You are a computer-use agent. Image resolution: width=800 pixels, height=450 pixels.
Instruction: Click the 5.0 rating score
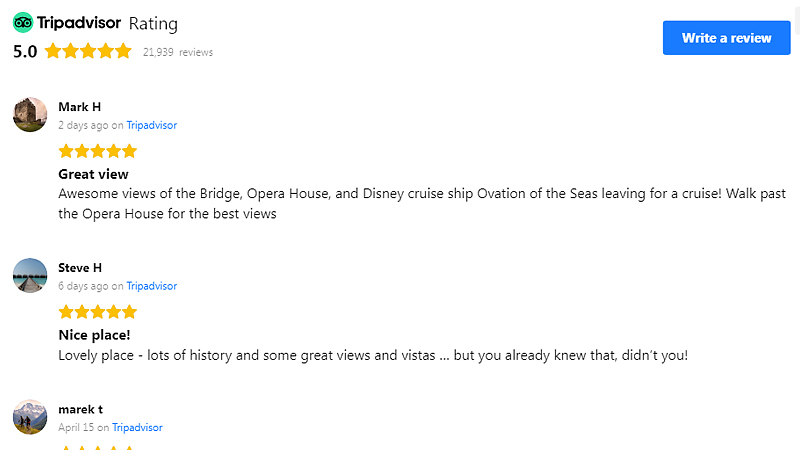point(25,51)
